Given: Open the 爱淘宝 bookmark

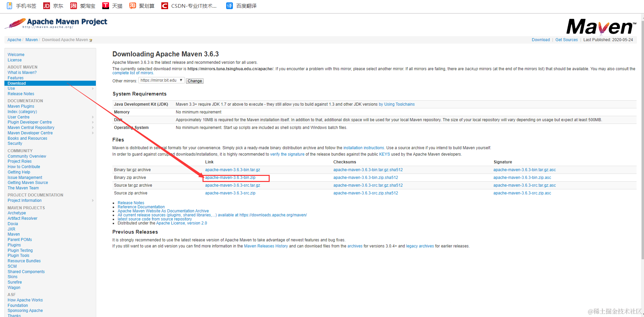Looking at the screenshot, I should click(x=83, y=6).
